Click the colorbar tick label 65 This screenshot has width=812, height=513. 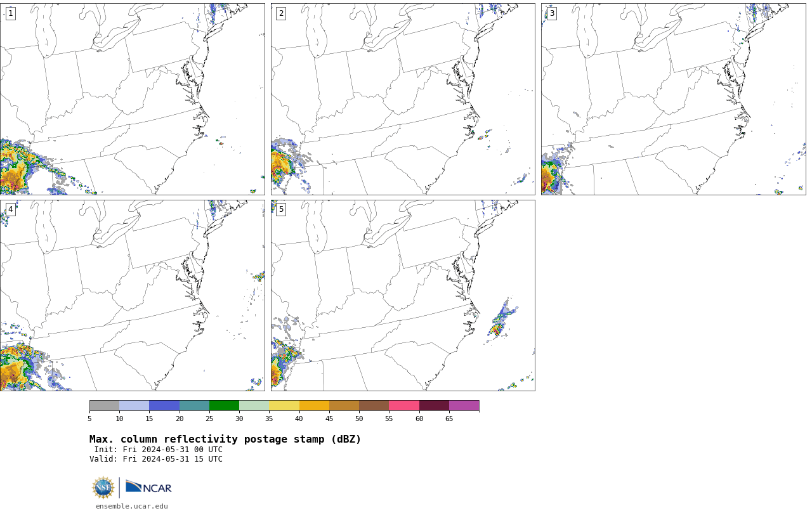(x=449, y=419)
